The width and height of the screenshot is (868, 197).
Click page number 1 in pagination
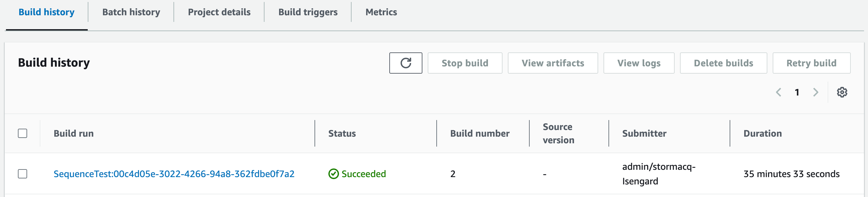point(797,92)
